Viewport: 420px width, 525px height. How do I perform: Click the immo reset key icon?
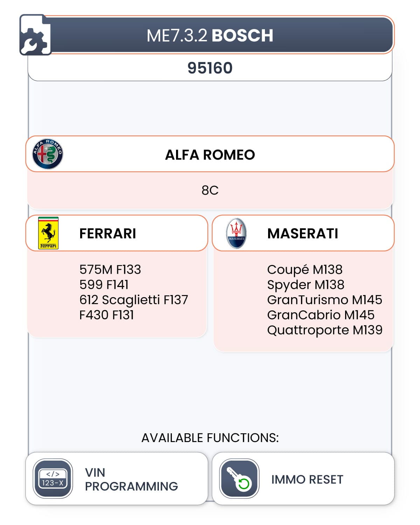tap(239, 478)
